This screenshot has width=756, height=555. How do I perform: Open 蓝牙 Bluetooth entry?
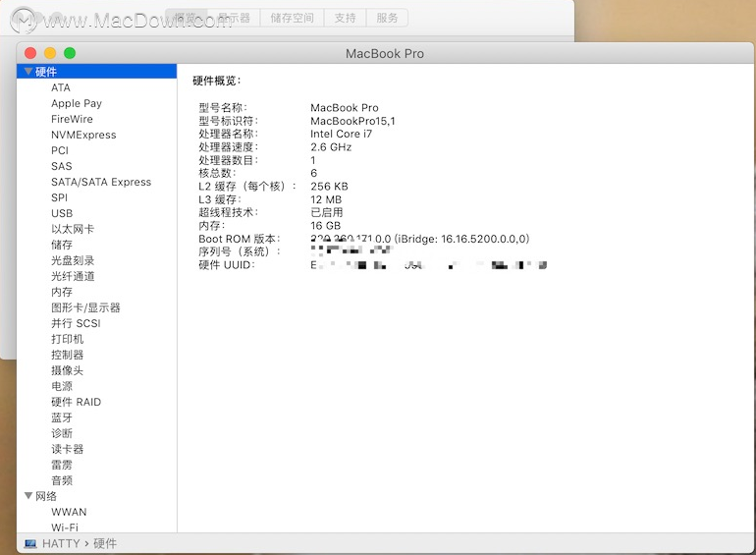point(62,418)
